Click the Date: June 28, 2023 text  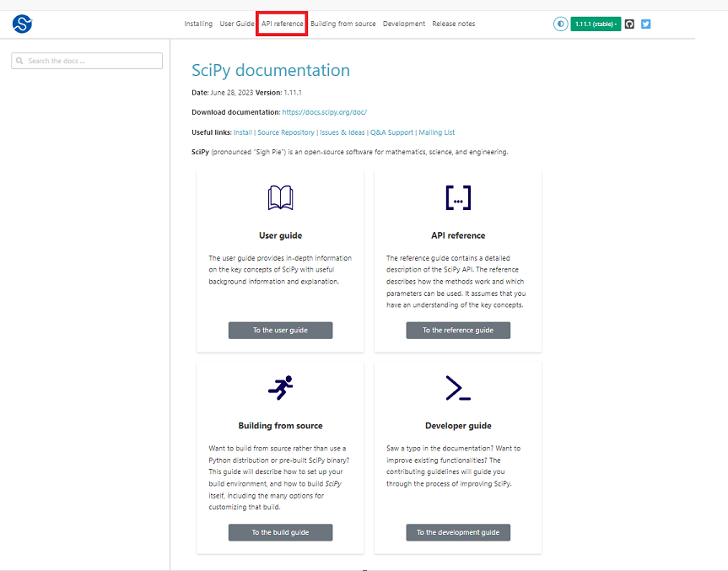(223, 93)
